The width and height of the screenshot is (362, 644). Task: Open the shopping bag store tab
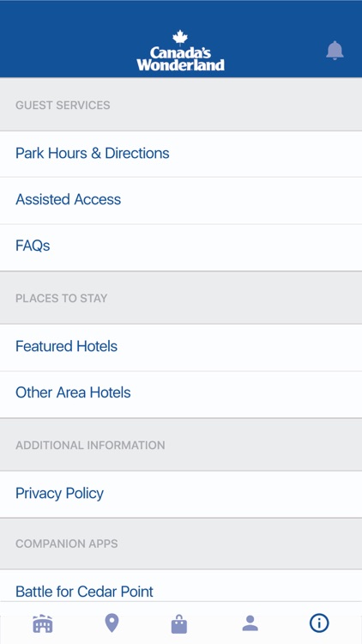tap(179, 624)
